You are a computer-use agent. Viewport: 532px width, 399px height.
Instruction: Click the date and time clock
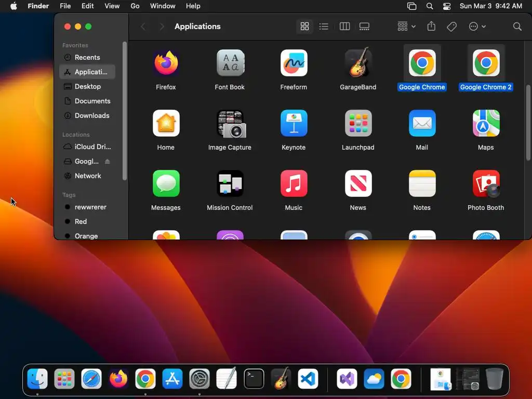(490, 6)
